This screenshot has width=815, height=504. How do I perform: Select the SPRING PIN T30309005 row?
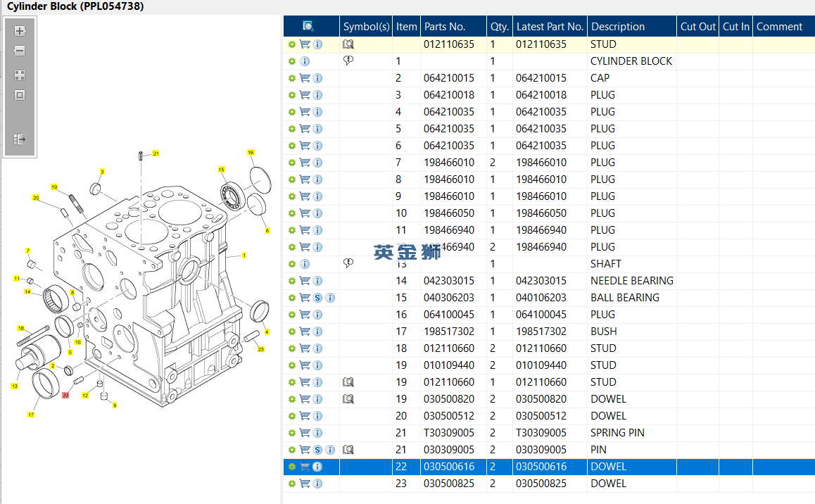pos(617,433)
